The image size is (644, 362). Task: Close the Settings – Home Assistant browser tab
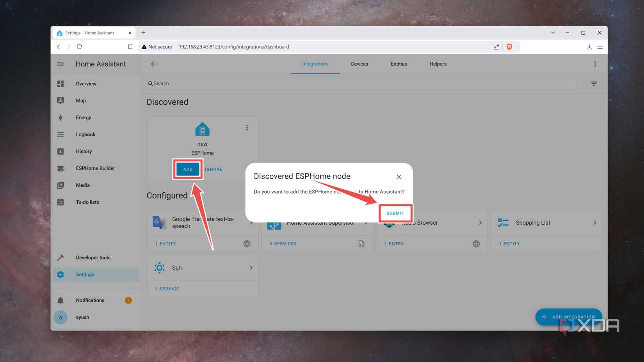(x=130, y=33)
